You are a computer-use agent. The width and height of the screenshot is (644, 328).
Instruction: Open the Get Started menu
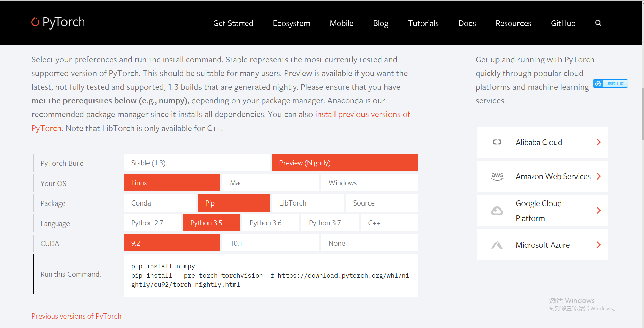[233, 23]
